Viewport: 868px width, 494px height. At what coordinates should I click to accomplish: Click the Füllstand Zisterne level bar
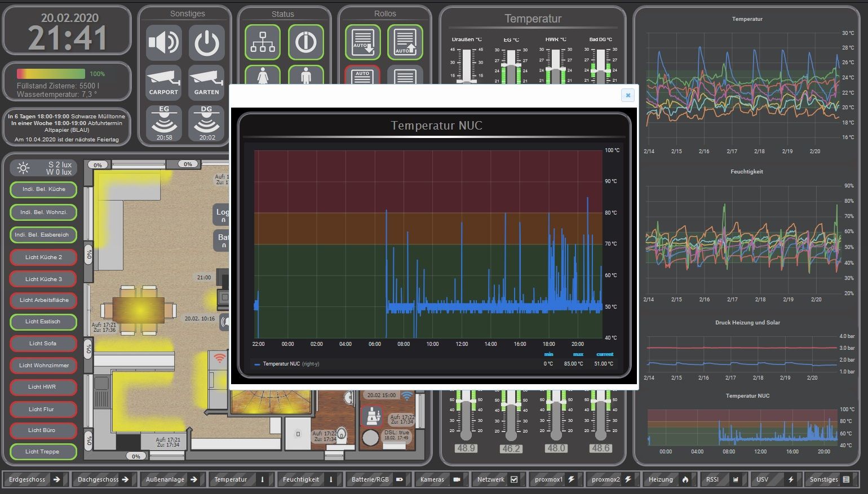(51, 74)
